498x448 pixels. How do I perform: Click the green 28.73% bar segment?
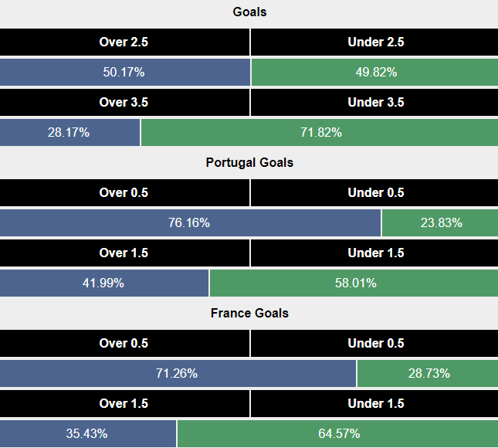point(429,374)
